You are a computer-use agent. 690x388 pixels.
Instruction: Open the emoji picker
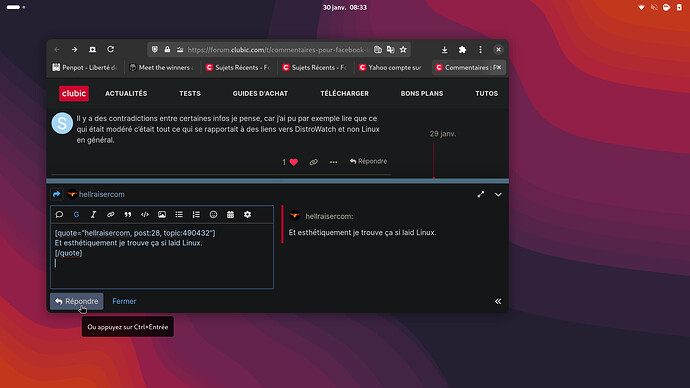tap(213, 215)
